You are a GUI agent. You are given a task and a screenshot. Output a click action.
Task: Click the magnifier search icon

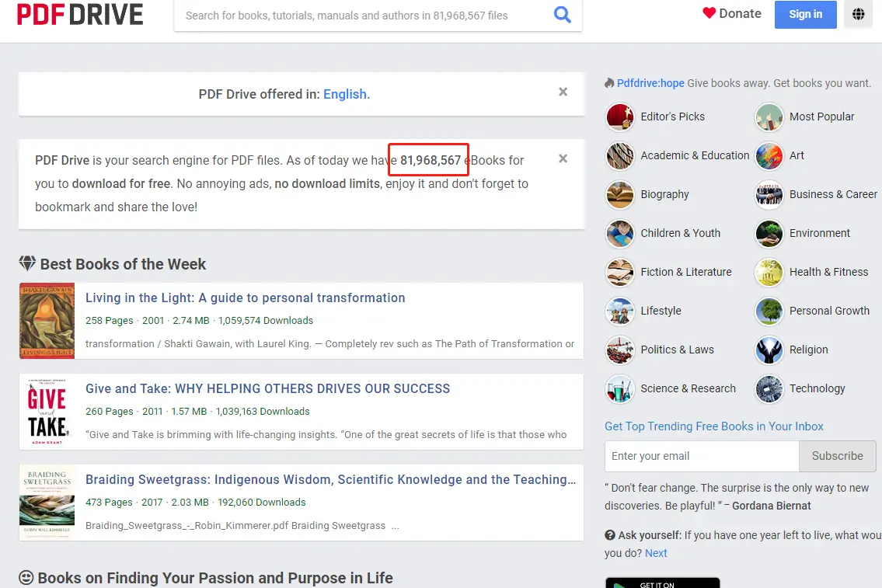point(562,14)
